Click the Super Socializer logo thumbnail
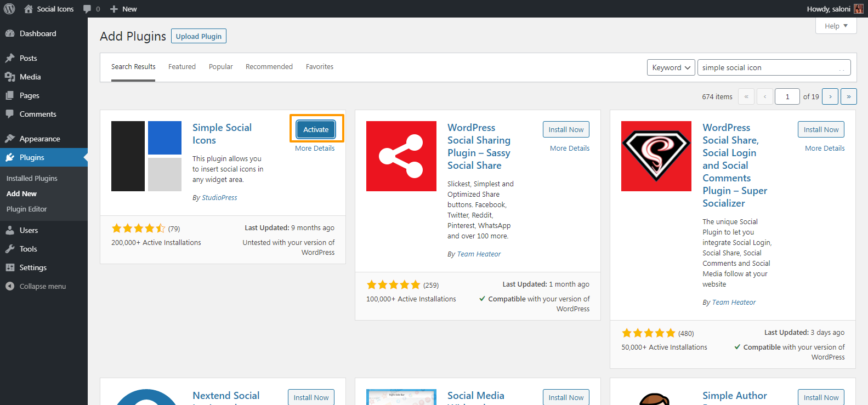 click(x=656, y=156)
